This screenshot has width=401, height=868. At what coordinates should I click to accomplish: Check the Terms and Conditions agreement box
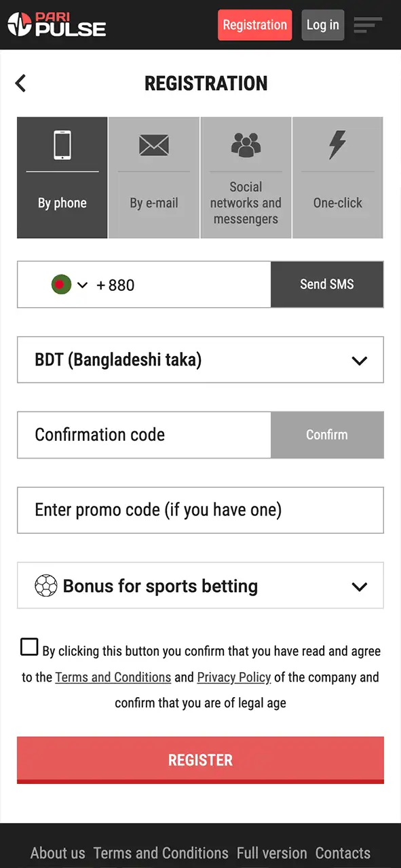click(29, 648)
